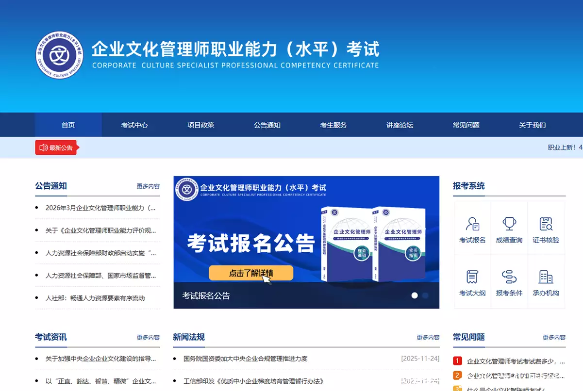Click the circular site logo badge

[59, 55]
